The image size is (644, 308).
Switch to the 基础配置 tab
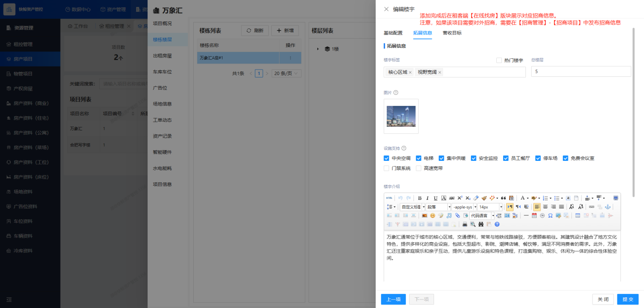(x=393, y=33)
